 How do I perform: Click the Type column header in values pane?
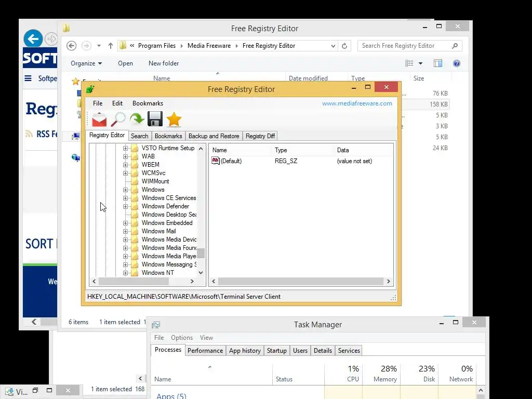coord(281,150)
